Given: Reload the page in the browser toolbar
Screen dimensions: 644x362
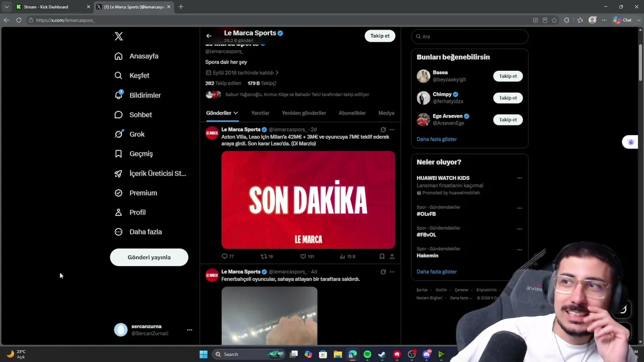Looking at the screenshot, I should click(x=19, y=20).
